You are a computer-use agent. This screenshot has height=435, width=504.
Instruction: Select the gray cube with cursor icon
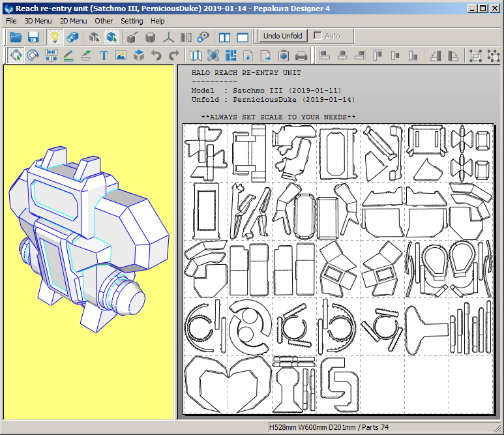tap(94, 37)
